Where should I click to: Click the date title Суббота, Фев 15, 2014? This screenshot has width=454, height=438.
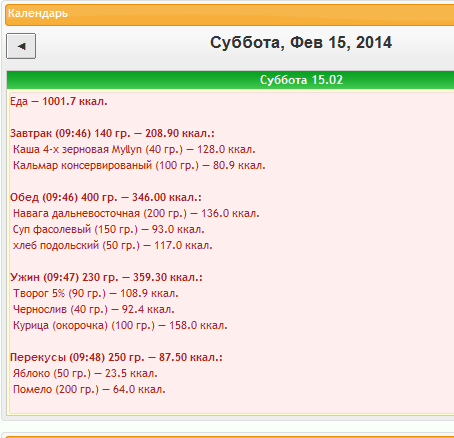pyautogui.click(x=301, y=43)
